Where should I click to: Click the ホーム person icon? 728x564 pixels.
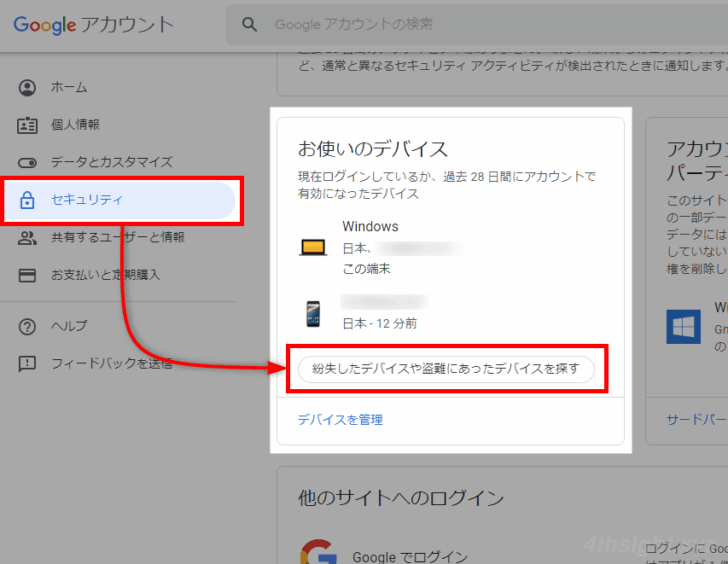pos(27,87)
